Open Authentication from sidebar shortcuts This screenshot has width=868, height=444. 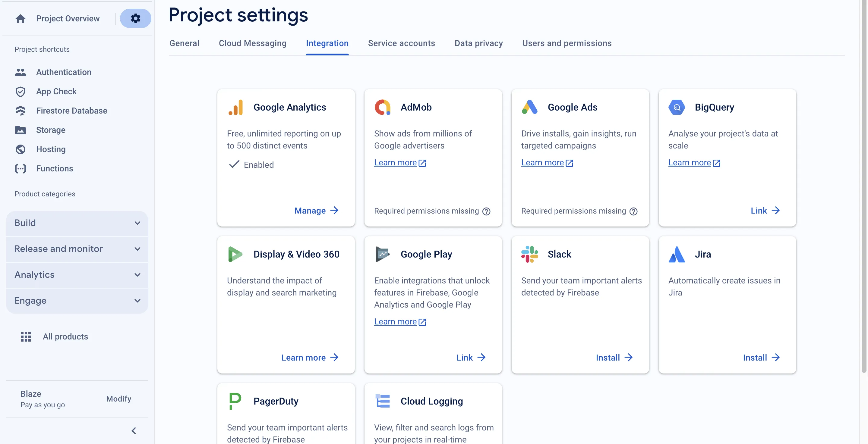(64, 72)
